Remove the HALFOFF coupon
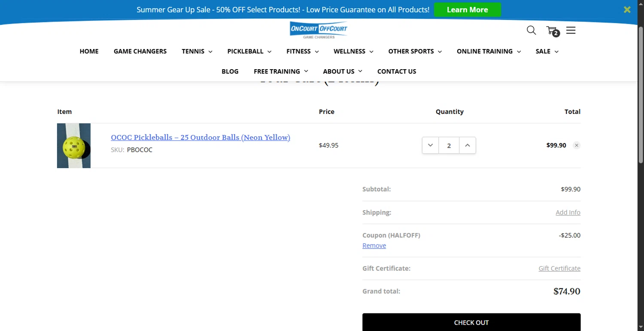The image size is (644, 331). 374,245
